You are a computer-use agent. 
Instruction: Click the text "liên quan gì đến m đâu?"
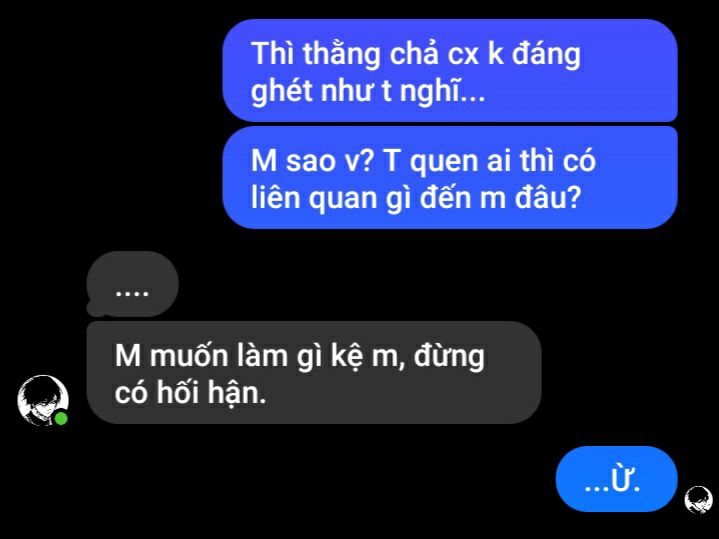point(416,198)
